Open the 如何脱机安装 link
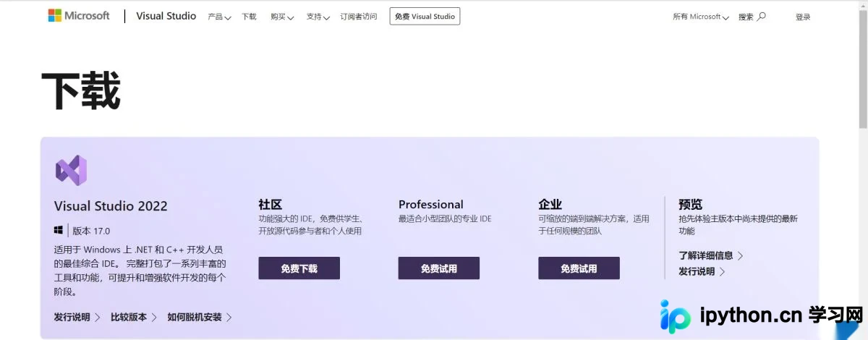This screenshot has height=340, width=868. click(200, 317)
